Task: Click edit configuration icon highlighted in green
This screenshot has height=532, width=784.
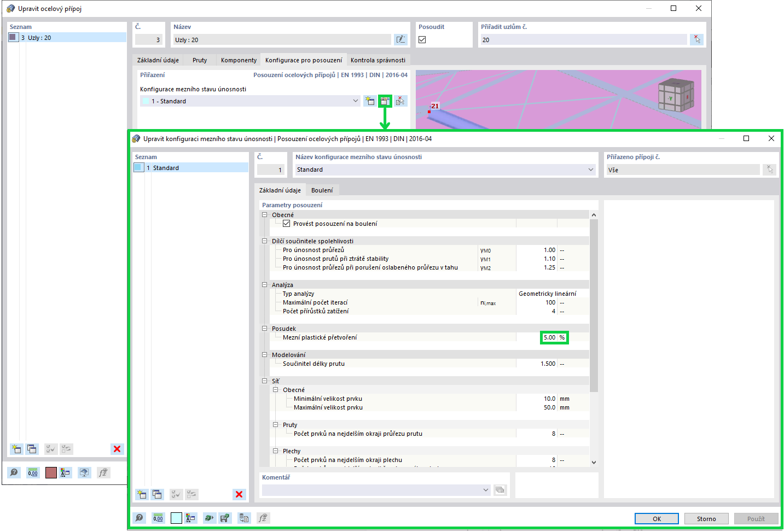Action: click(385, 101)
